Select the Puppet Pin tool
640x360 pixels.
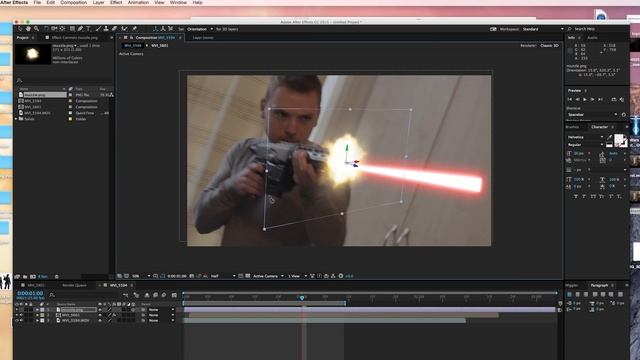tap(134, 29)
